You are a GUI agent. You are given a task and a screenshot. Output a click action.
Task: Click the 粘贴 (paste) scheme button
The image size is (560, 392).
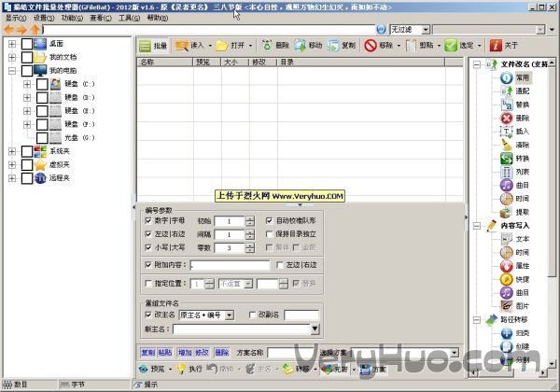point(165,353)
